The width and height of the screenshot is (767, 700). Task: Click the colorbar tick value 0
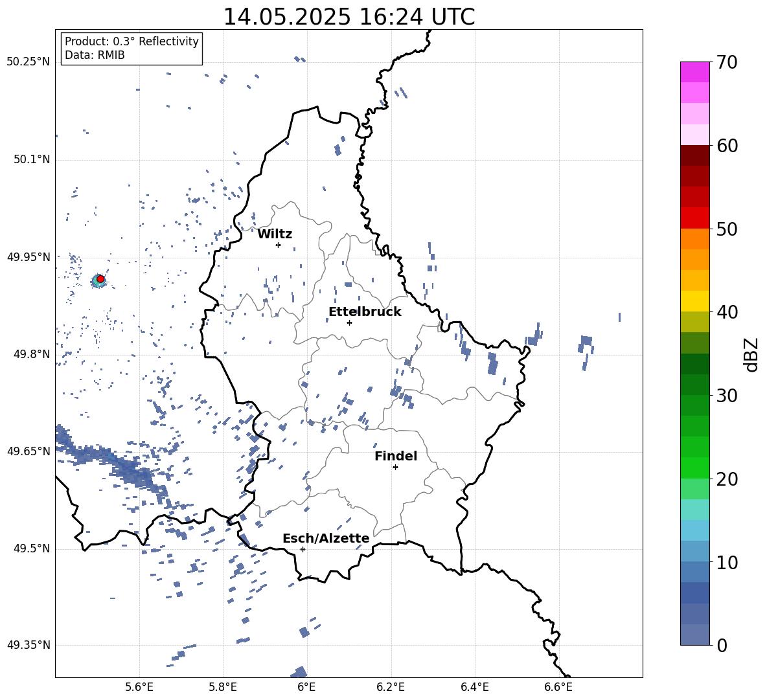722,645
